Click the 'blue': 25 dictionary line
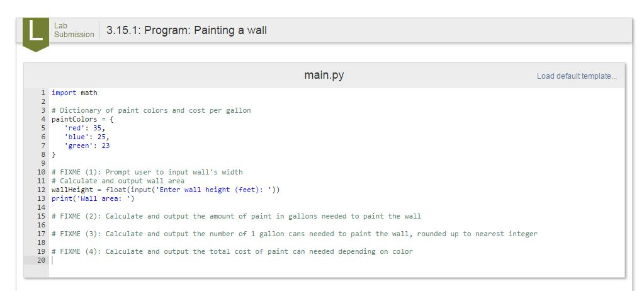Viewport: 644px width, 291px height. click(87, 137)
